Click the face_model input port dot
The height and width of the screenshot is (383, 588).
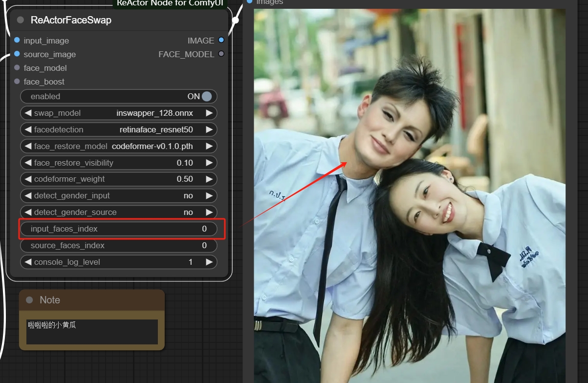[17, 67]
